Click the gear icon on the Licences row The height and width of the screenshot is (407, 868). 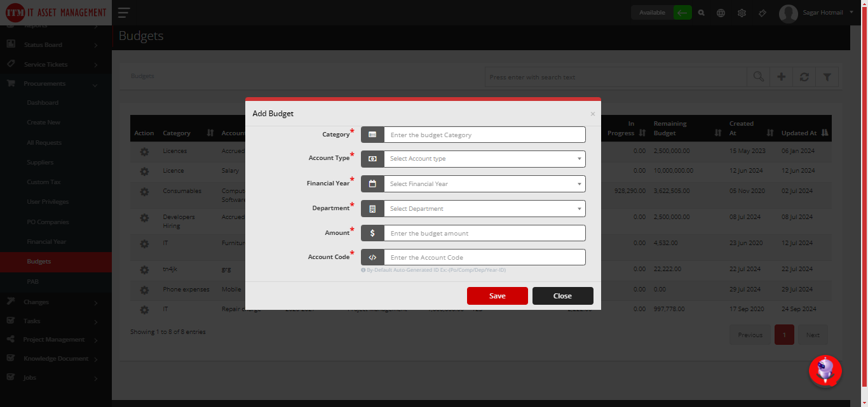coord(144,151)
